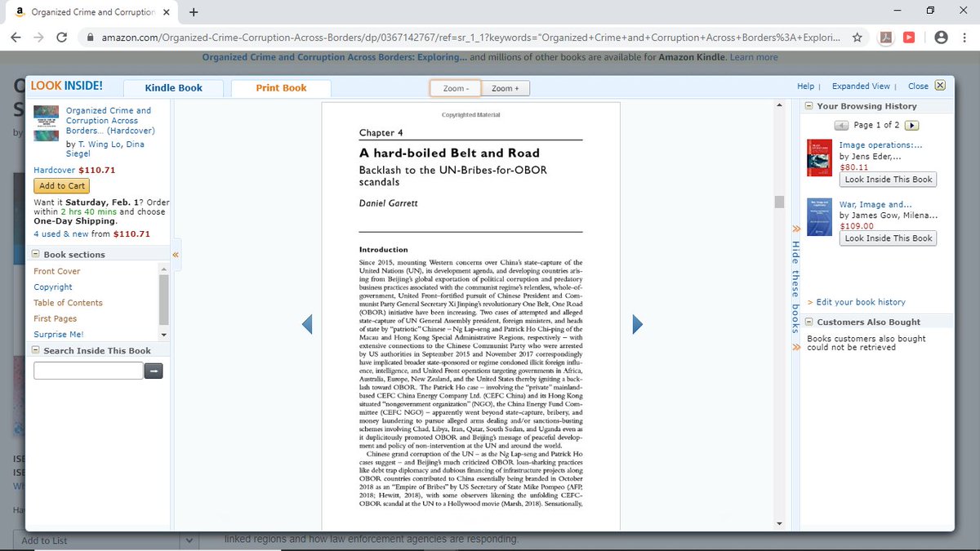Bookmark this page with star icon

857,38
